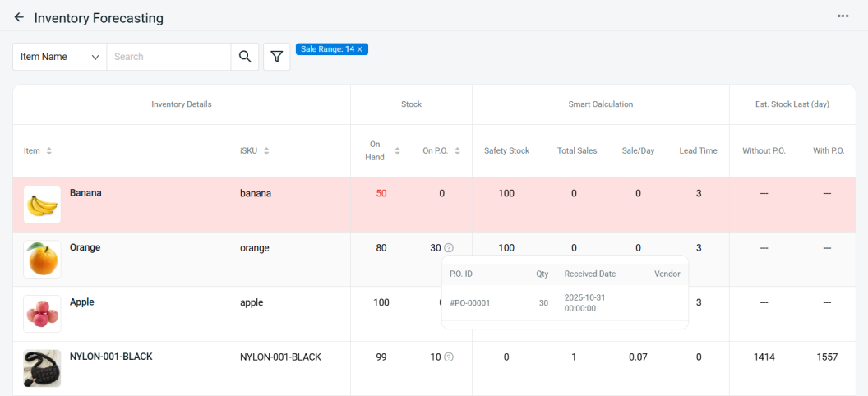The width and height of the screenshot is (868, 396).
Task: Open the Banana item name link
Action: 85,193
